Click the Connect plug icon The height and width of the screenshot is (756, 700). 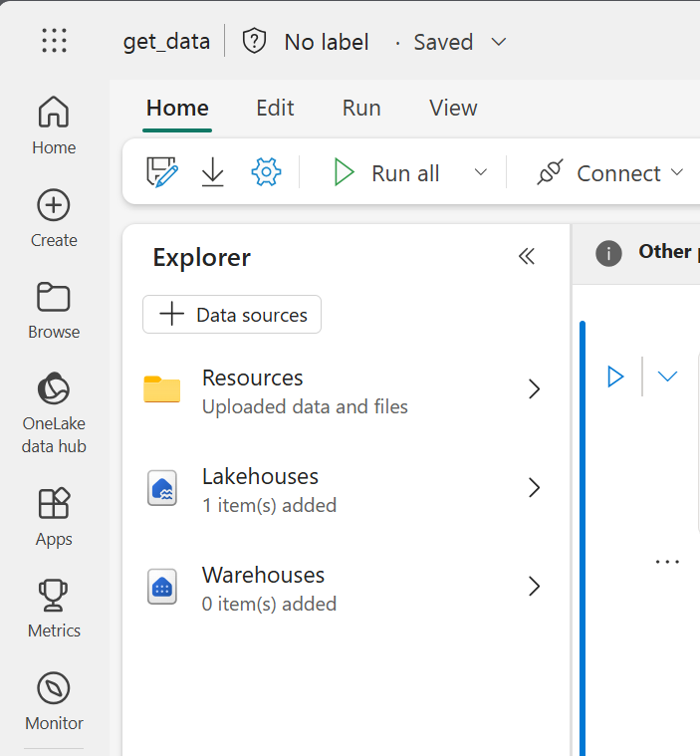coord(550,172)
